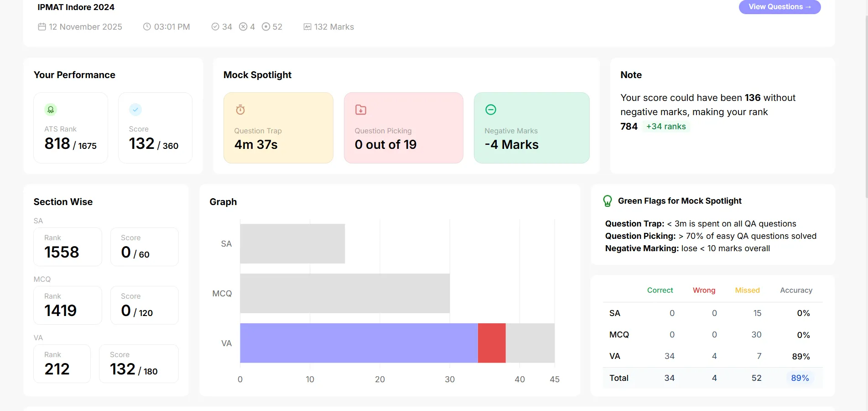This screenshot has height=411, width=868.
Task: Click the MCQ grey bar in the Graph
Action: [345, 293]
